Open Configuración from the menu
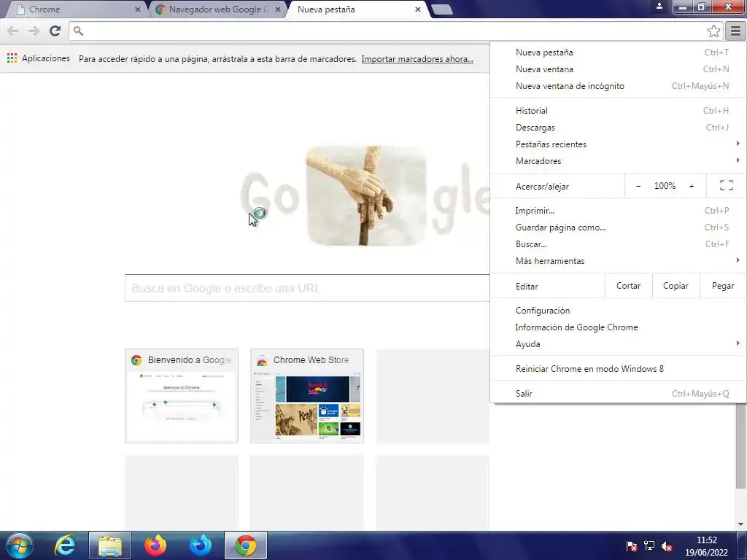Screen dimensions: 747x560 point(618,311)
